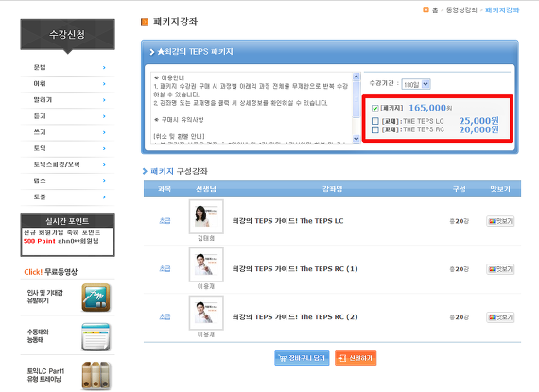Click the home icon in the breadcrumb
The height and width of the screenshot is (392, 539).
click(426, 9)
